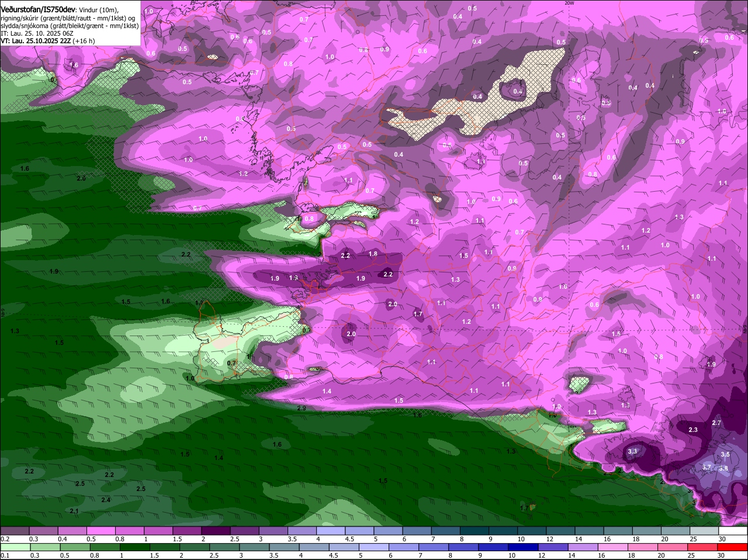The image size is (748, 560).
Task: Click the 3.7 value on the map
Action: tap(707, 467)
